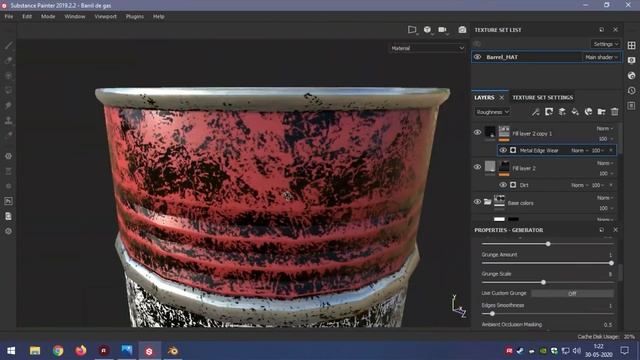Select the Material picker tool

click(9, 136)
